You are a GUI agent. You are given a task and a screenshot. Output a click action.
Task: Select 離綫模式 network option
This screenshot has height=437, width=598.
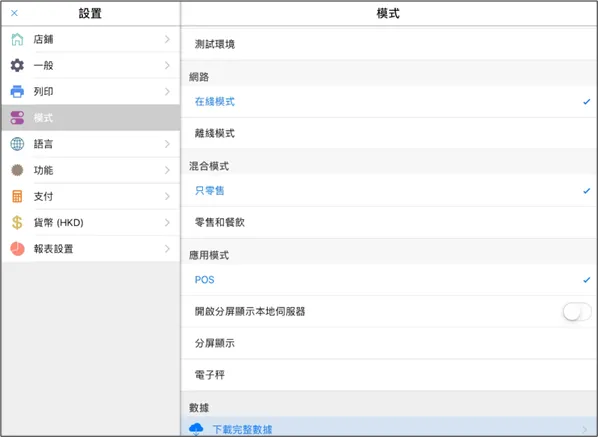[x=389, y=133]
